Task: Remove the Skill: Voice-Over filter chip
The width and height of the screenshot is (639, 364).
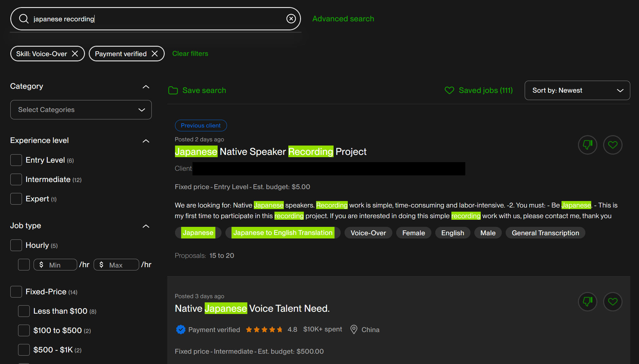Action: (75, 54)
